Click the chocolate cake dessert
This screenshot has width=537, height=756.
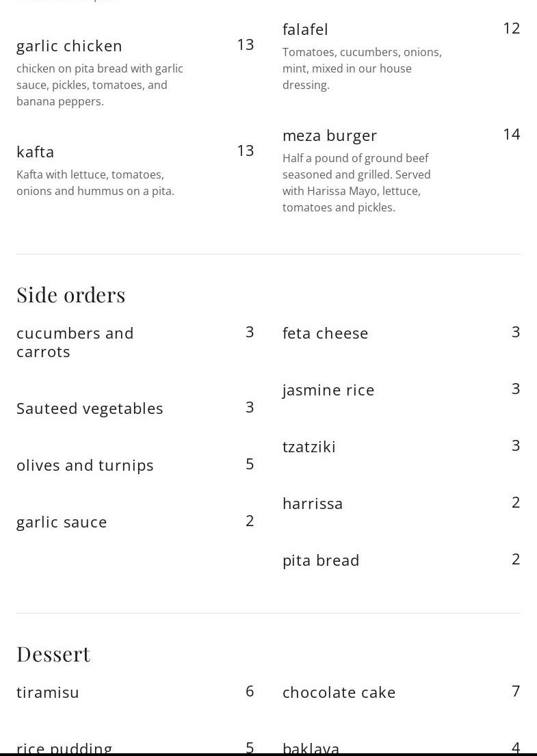coord(339,692)
